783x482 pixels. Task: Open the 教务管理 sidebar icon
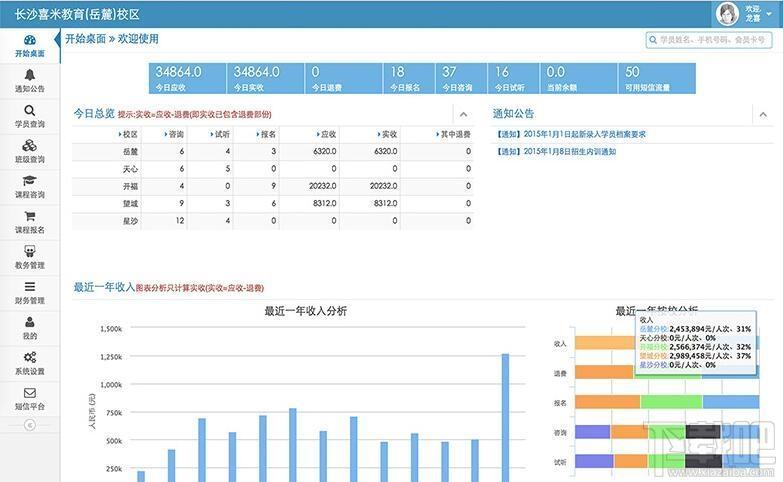(29, 251)
